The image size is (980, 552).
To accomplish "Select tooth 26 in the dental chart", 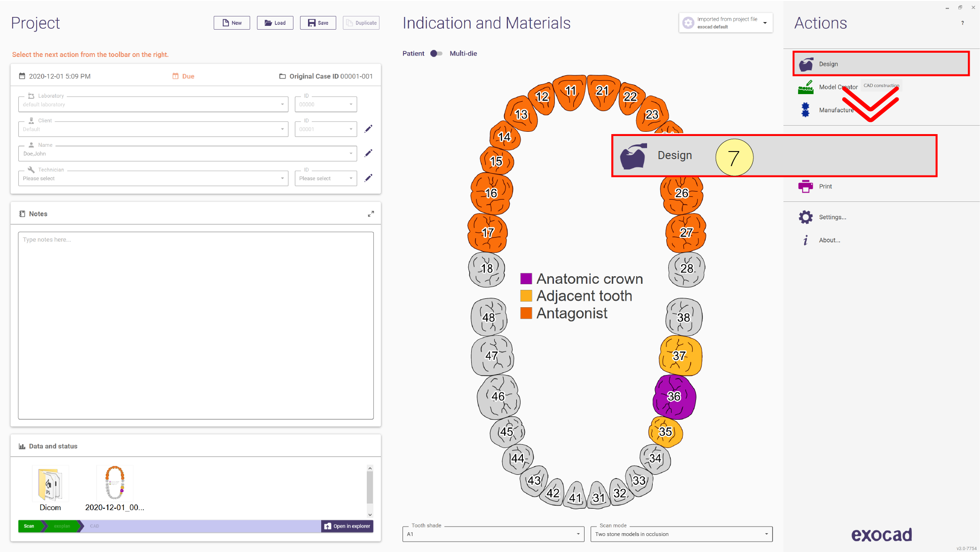I will click(x=682, y=194).
